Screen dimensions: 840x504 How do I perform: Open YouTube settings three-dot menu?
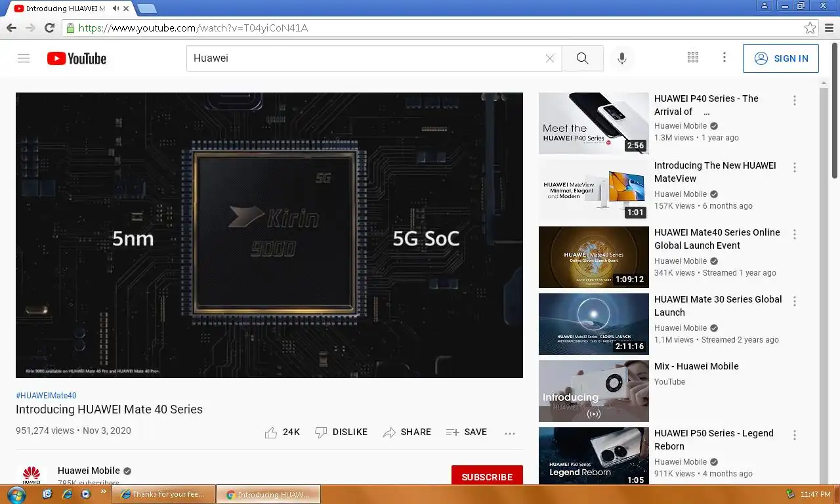724,58
